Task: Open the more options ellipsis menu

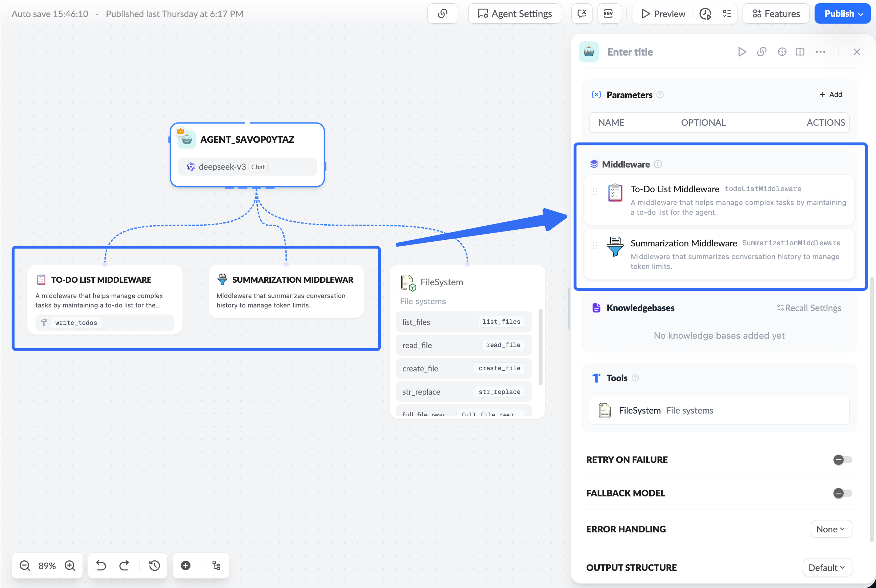Action: tap(820, 52)
